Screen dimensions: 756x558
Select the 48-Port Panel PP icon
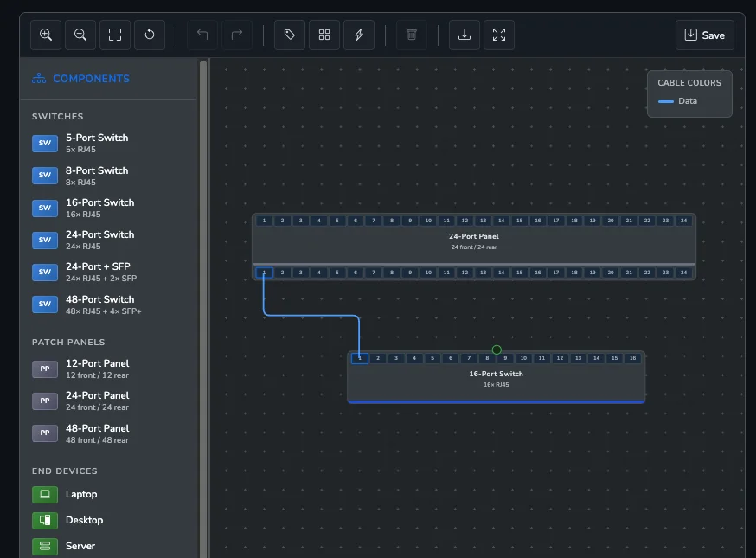45,433
